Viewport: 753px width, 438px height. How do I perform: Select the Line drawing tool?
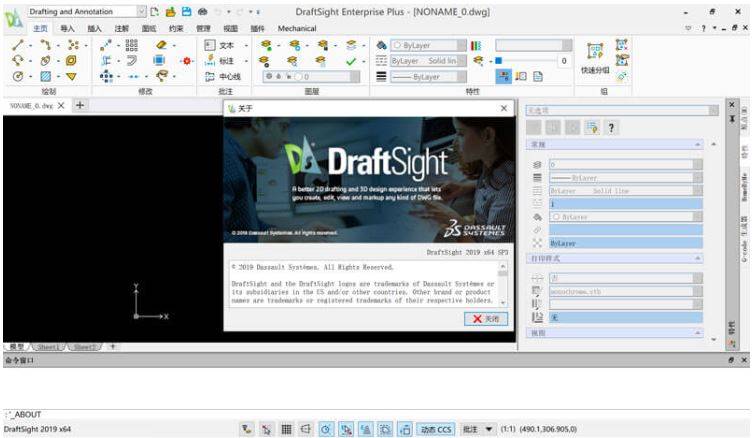(x=16, y=46)
